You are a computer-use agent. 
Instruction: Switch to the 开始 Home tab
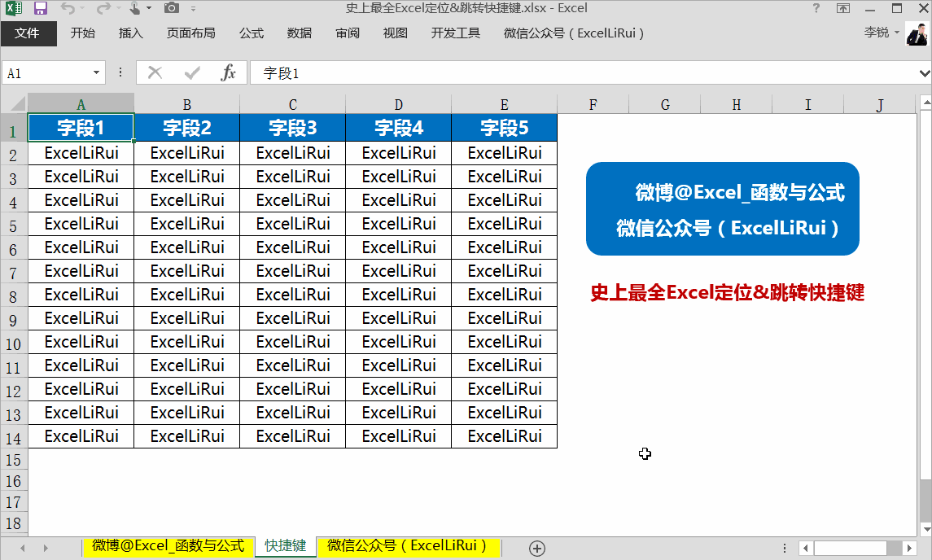point(83,33)
